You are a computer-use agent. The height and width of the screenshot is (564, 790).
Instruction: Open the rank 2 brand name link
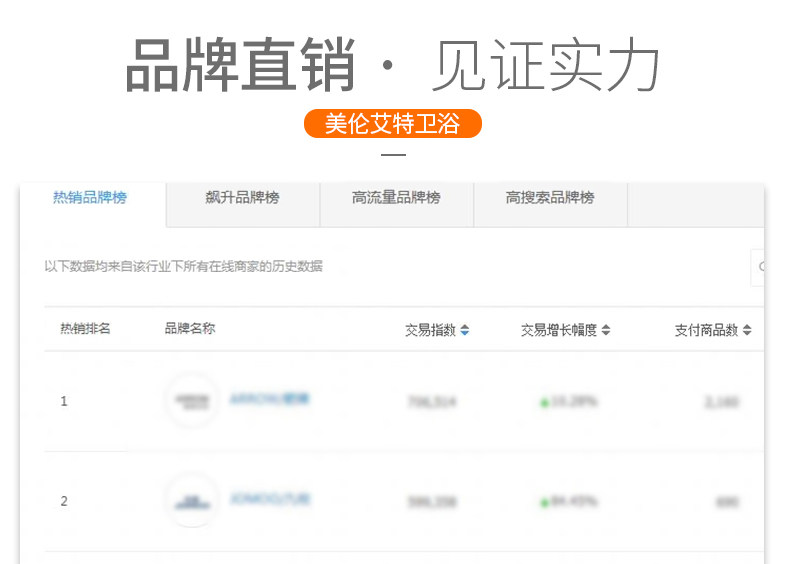click(271, 499)
